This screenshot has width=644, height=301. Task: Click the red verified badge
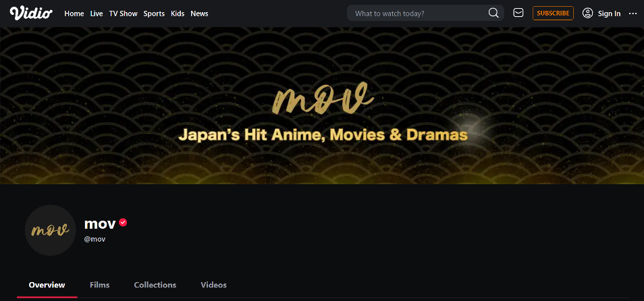click(x=123, y=223)
